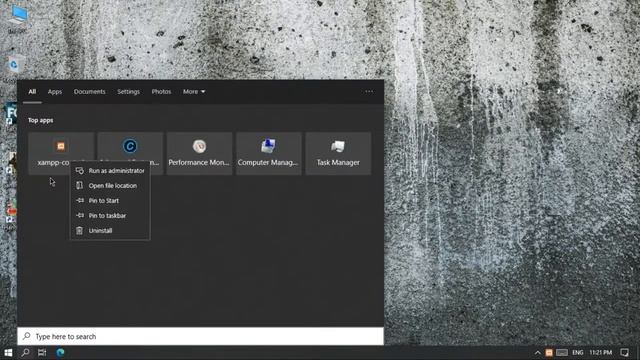Open the three-dots options menu
This screenshot has width=640, height=360.
[x=369, y=92]
